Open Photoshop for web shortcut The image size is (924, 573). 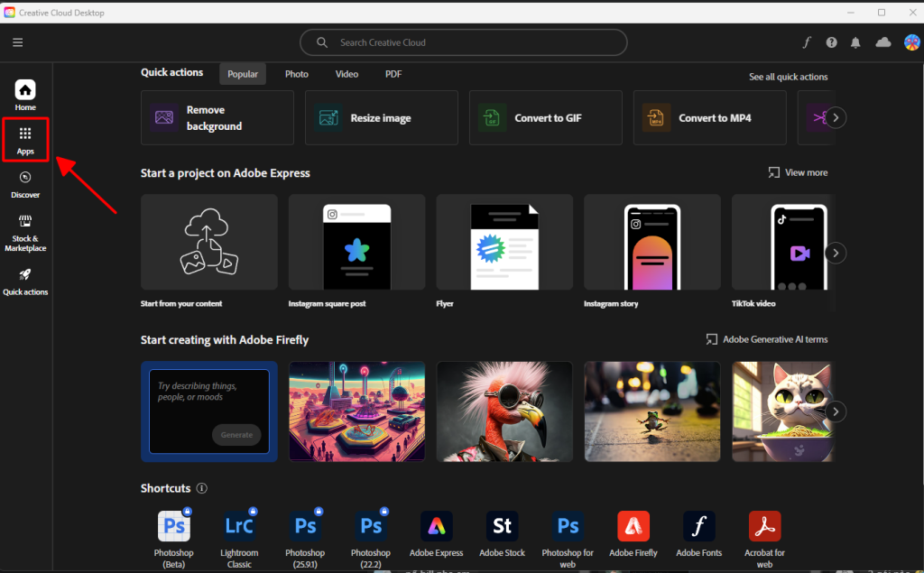[568, 539]
